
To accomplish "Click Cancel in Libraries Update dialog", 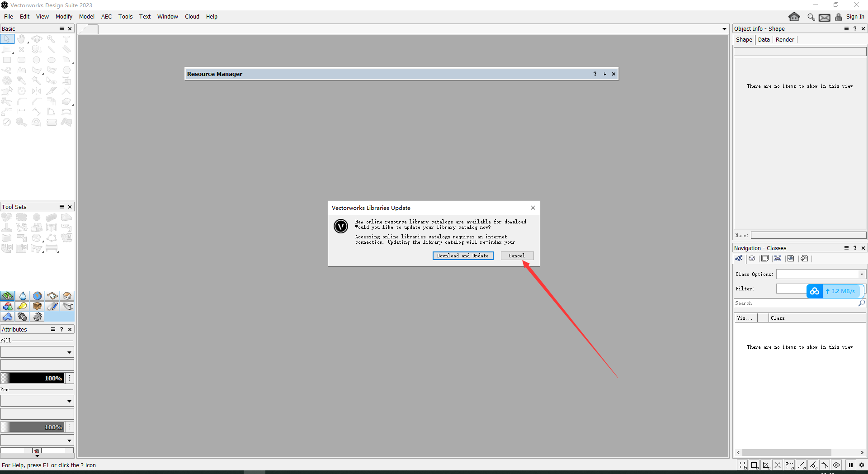I will pyautogui.click(x=517, y=256).
